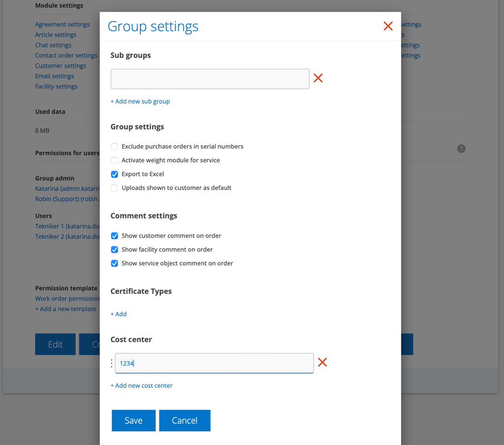Add a new certificate type
The width and height of the screenshot is (504, 445).
(x=119, y=314)
